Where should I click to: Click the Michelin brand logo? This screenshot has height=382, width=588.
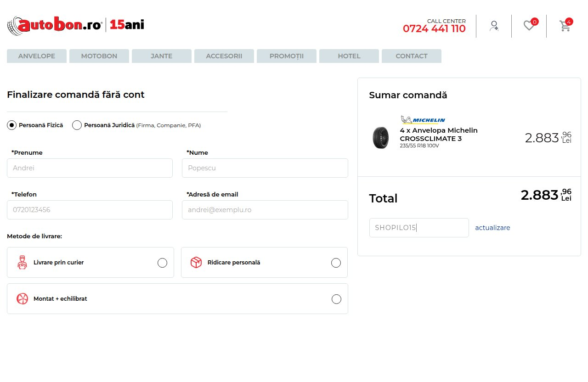[x=423, y=120]
